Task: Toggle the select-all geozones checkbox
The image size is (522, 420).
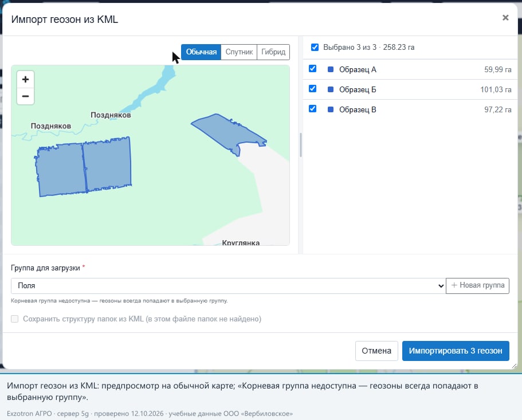Action: pos(315,47)
